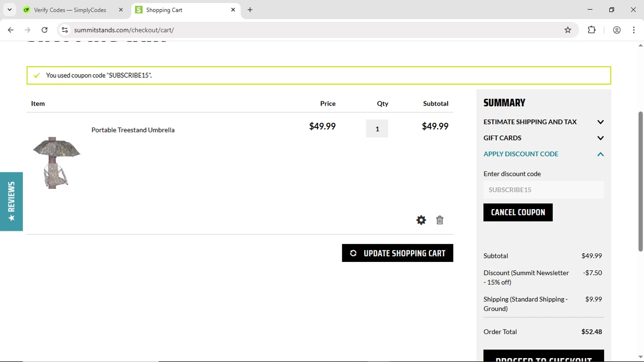
Task: Minimize the browser window
Action: [590, 9]
